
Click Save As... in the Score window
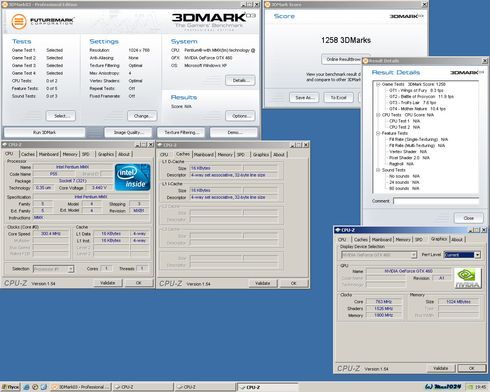coord(304,98)
